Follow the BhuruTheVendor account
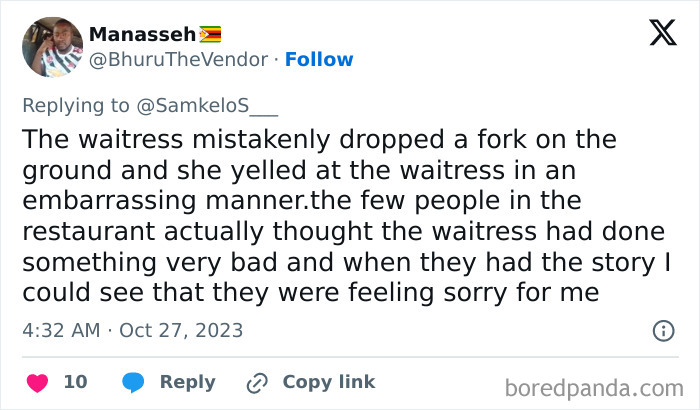The height and width of the screenshot is (410, 700). click(319, 60)
